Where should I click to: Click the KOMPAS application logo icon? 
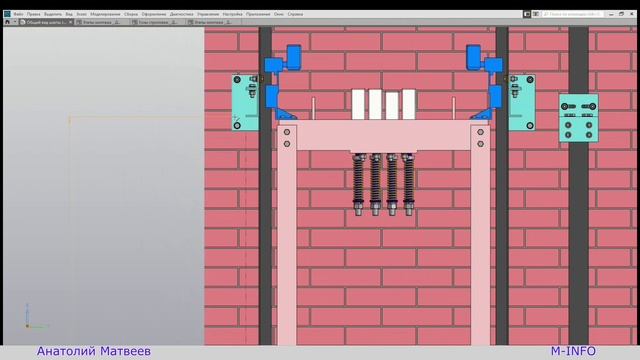point(7,14)
